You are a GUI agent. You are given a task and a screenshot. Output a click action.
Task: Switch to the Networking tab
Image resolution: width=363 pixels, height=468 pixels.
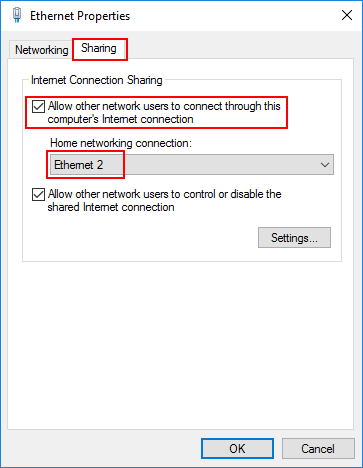[41, 50]
